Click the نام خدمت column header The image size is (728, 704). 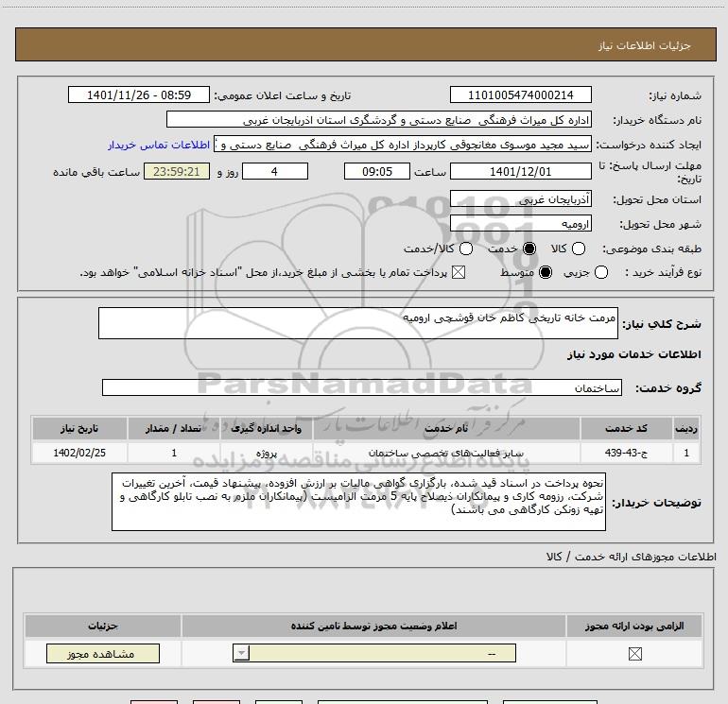(x=445, y=428)
